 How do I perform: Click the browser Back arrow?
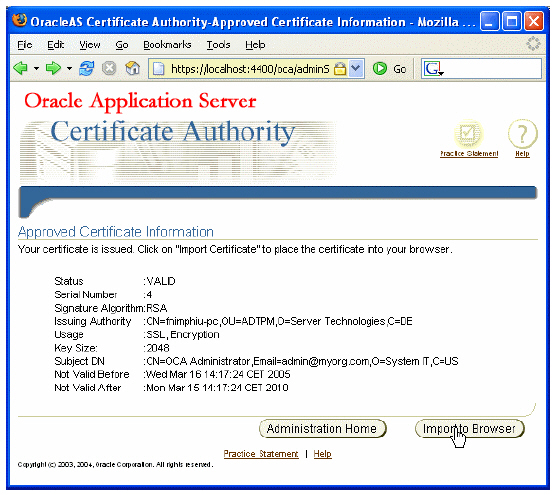pos(20,68)
